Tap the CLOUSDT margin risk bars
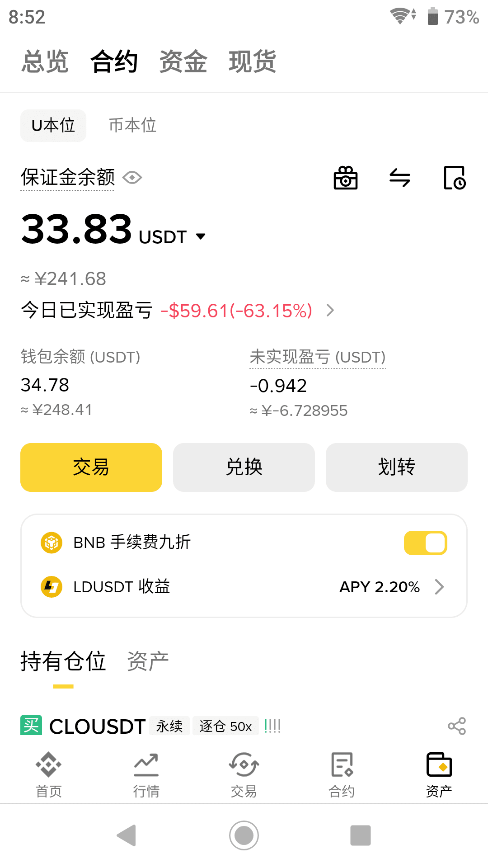 tap(272, 726)
